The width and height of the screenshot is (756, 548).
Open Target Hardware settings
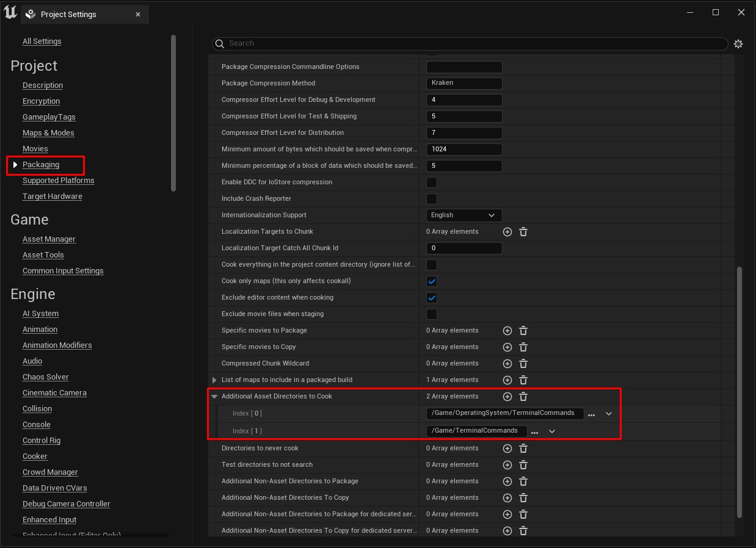click(53, 196)
